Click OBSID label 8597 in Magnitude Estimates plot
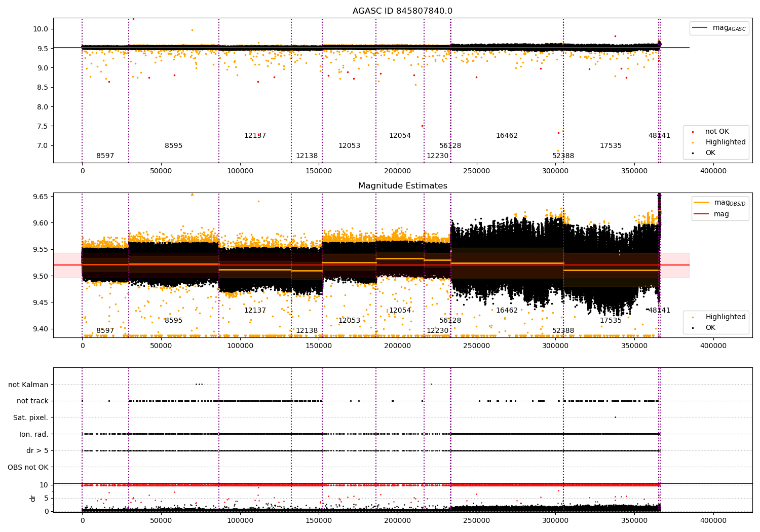This screenshot has width=760, height=532. coord(105,330)
